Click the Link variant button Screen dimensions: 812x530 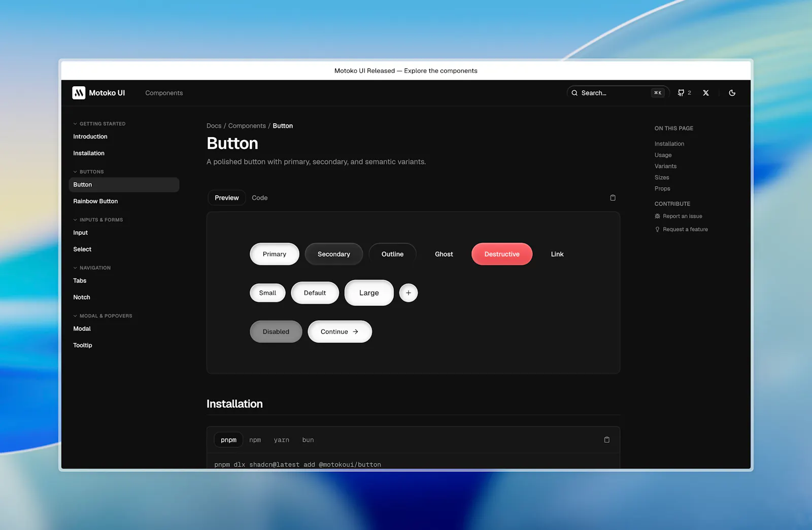coord(557,254)
